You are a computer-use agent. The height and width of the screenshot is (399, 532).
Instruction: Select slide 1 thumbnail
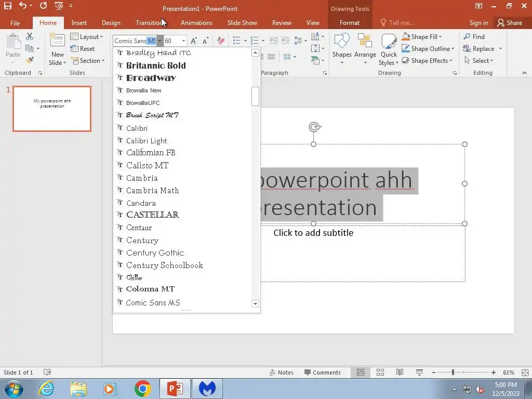pos(52,109)
